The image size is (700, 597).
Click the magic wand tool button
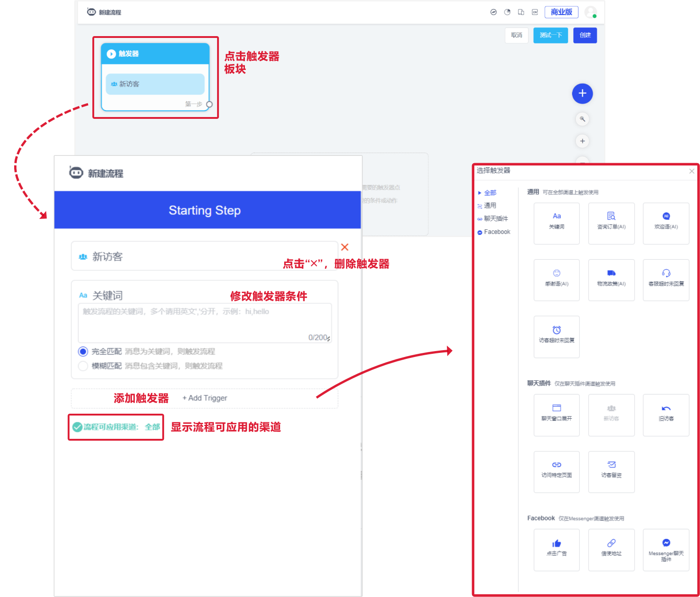[583, 119]
